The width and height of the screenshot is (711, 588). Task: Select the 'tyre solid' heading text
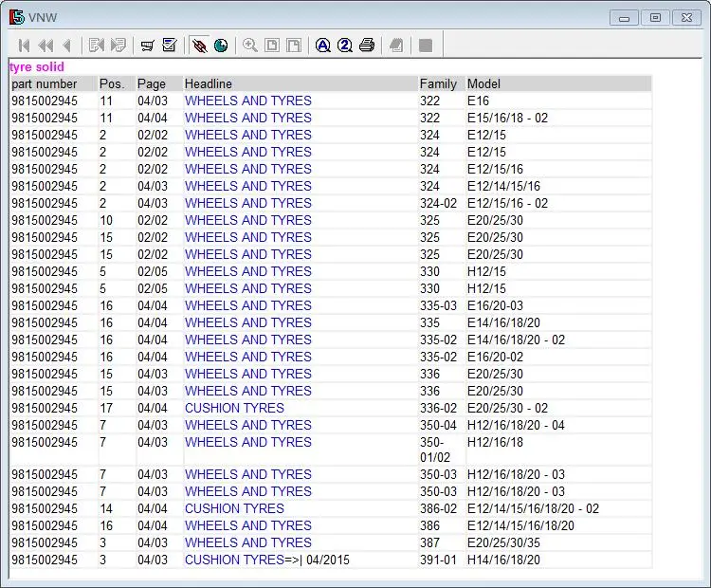tap(37, 67)
